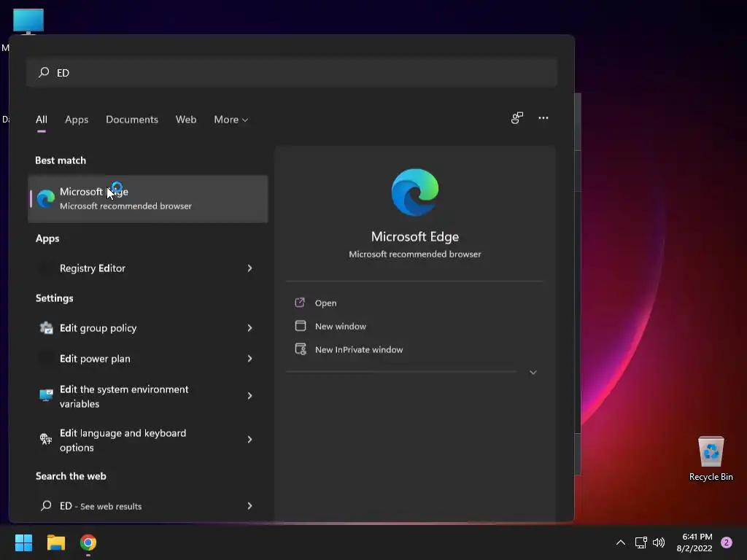Viewport: 747px width, 560px height.
Task: Expand the Edit power plan arrow
Action: coord(249,359)
